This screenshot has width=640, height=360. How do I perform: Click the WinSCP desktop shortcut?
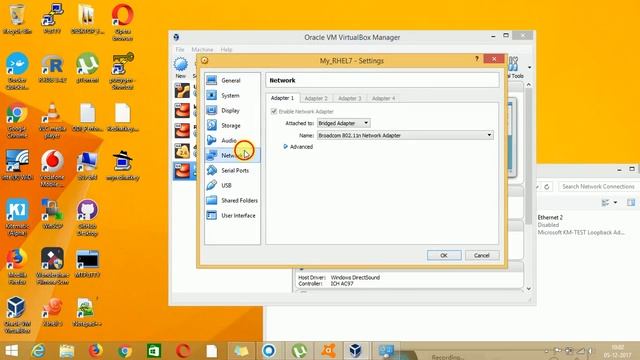click(52, 214)
